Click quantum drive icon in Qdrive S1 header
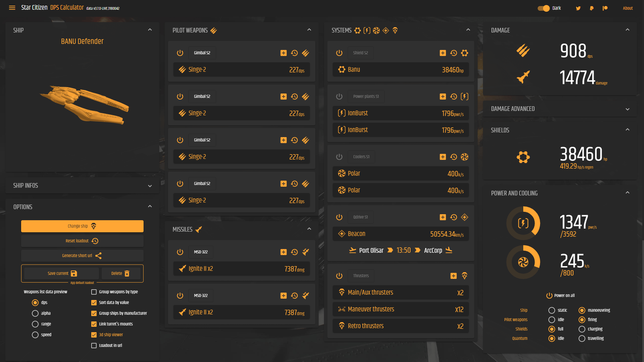Viewport: 644px width, 362px height. [x=465, y=217]
